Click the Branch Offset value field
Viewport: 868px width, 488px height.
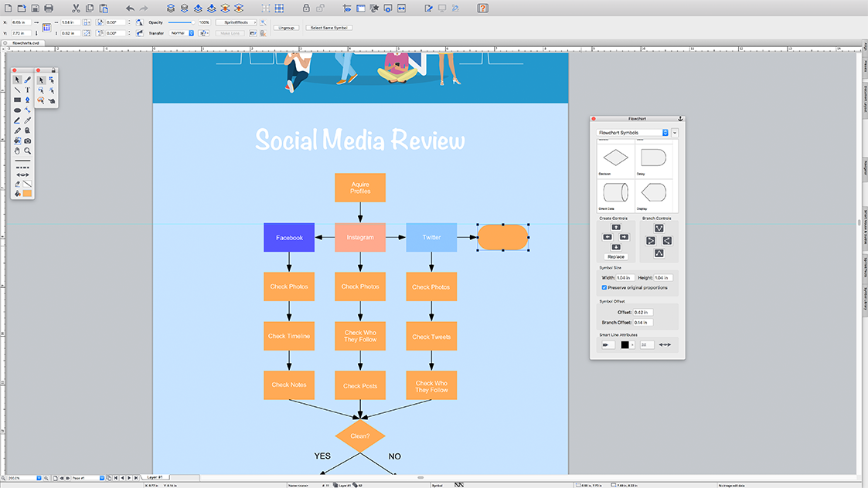pyautogui.click(x=643, y=323)
